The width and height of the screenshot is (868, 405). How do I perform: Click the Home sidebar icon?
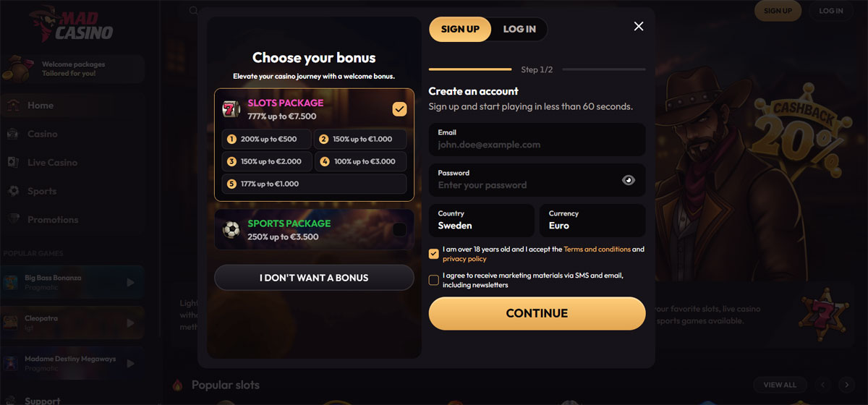13,106
